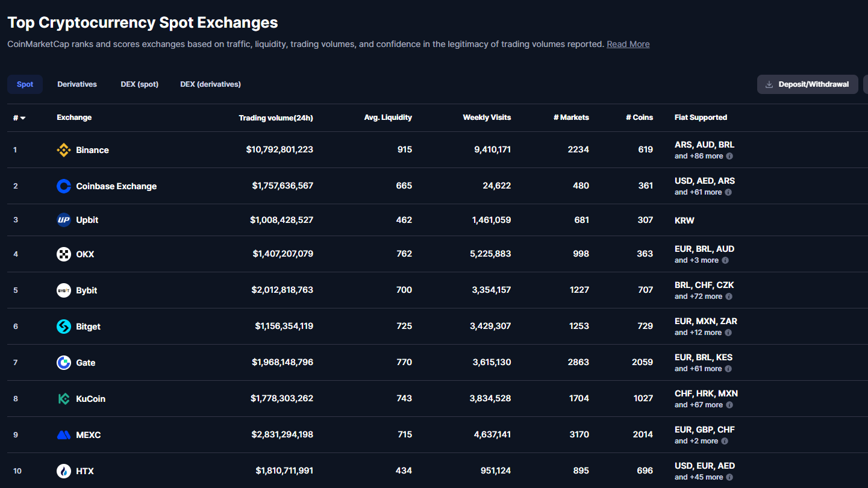Click Upbit trading volume $1,008,428,527
868x488 pixels.
tap(281, 220)
